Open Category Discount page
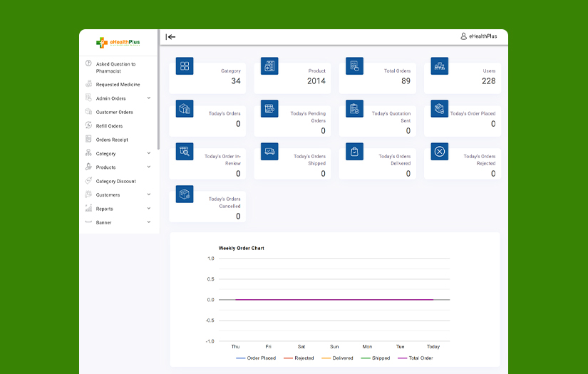The width and height of the screenshot is (588, 374). (116, 182)
